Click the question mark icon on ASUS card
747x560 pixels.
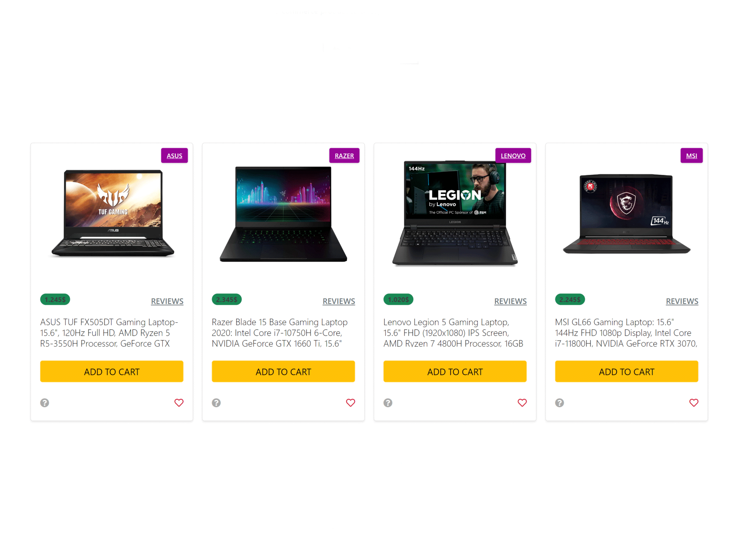[45, 402]
